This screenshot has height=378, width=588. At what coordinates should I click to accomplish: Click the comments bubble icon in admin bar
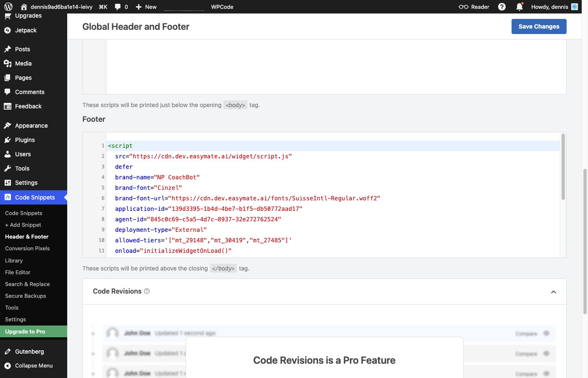118,7
